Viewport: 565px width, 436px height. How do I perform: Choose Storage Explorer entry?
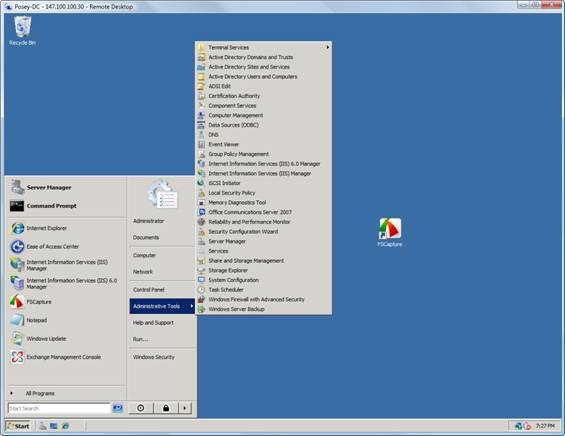click(263, 270)
